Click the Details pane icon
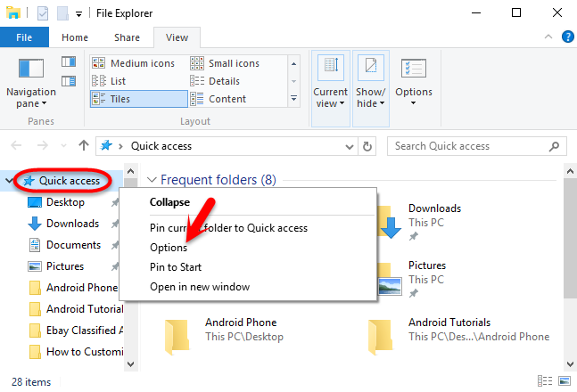The image size is (577, 392). [x=68, y=82]
